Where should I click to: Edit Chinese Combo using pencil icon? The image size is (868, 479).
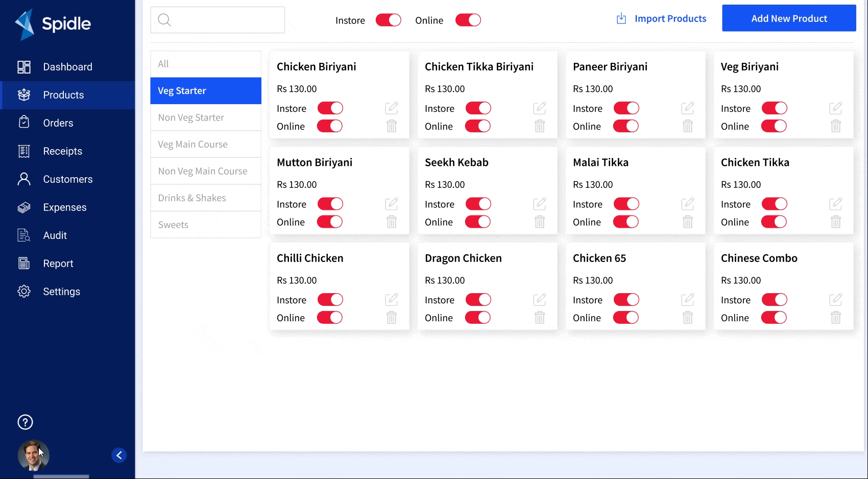[x=836, y=299]
